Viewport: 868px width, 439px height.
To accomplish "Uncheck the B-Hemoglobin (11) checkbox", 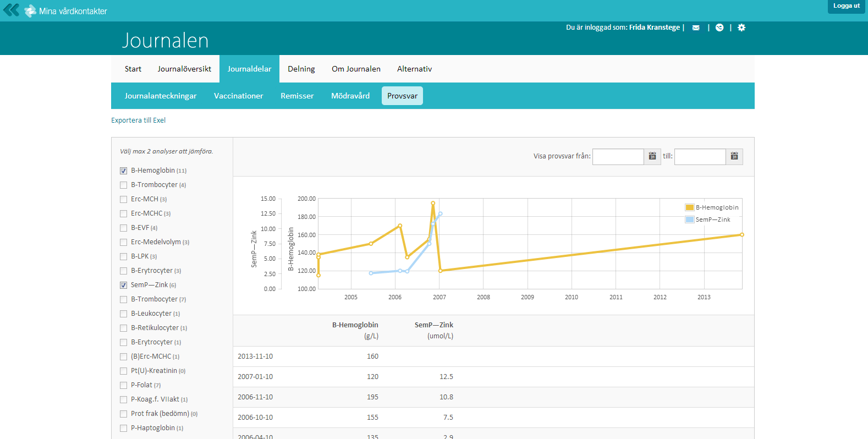I will point(123,171).
